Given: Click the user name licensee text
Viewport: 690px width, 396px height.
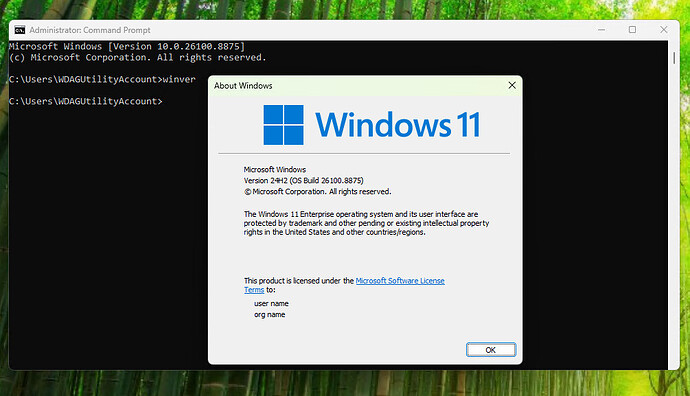Looking at the screenshot, I should pyautogui.click(x=271, y=304).
